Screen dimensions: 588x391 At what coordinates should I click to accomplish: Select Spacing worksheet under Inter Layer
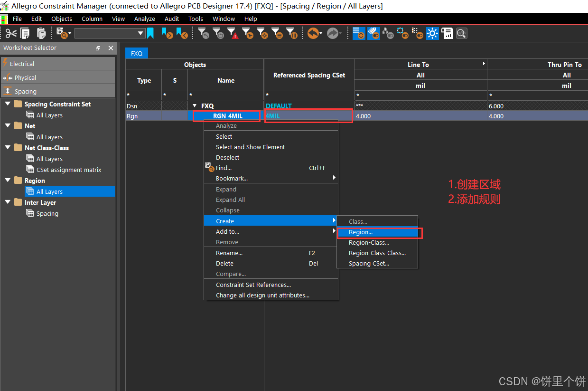click(47, 213)
